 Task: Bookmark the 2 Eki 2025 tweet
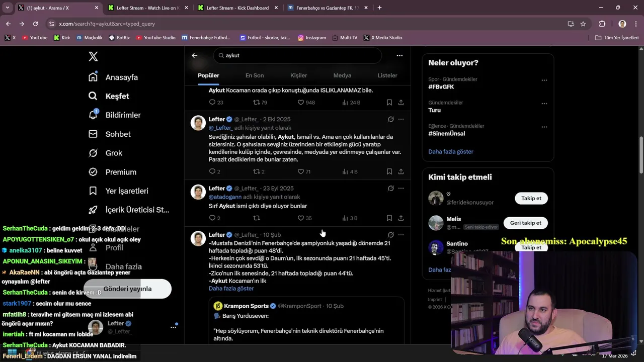pyautogui.click(x=389, y=171)
